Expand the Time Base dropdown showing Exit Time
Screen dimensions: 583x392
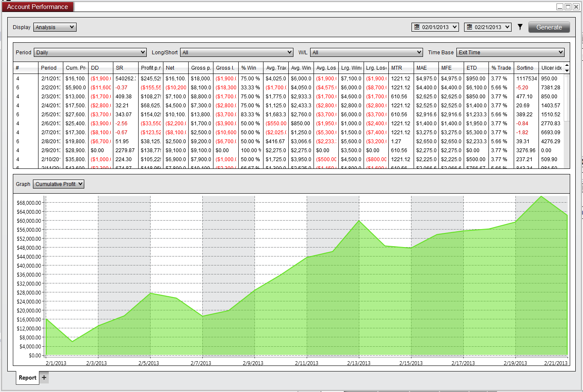pyautogui.click(x=510, y=52)
